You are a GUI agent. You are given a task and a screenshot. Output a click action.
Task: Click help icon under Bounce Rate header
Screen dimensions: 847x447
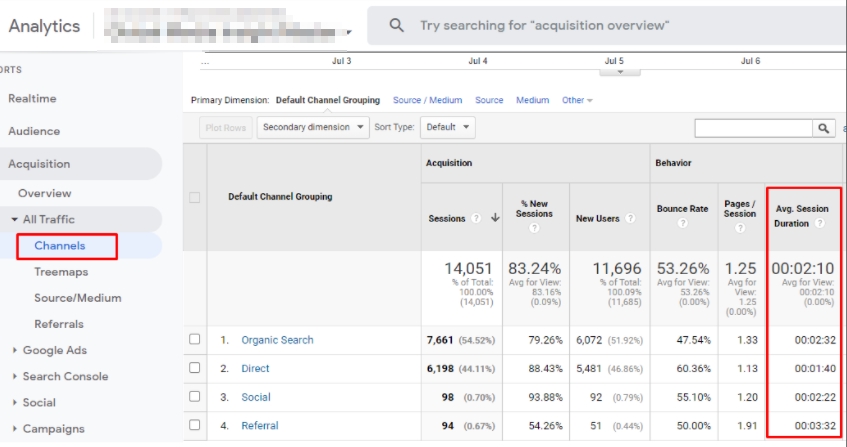683,223
